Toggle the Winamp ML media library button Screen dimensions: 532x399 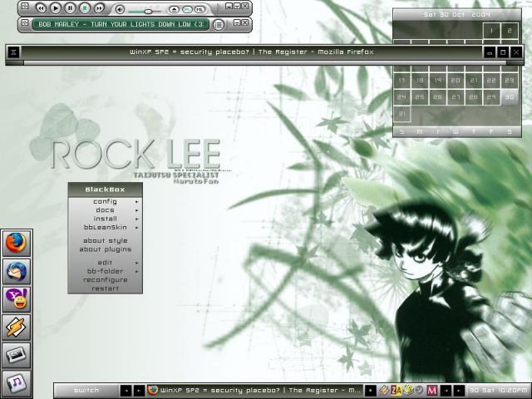[199, 10]
